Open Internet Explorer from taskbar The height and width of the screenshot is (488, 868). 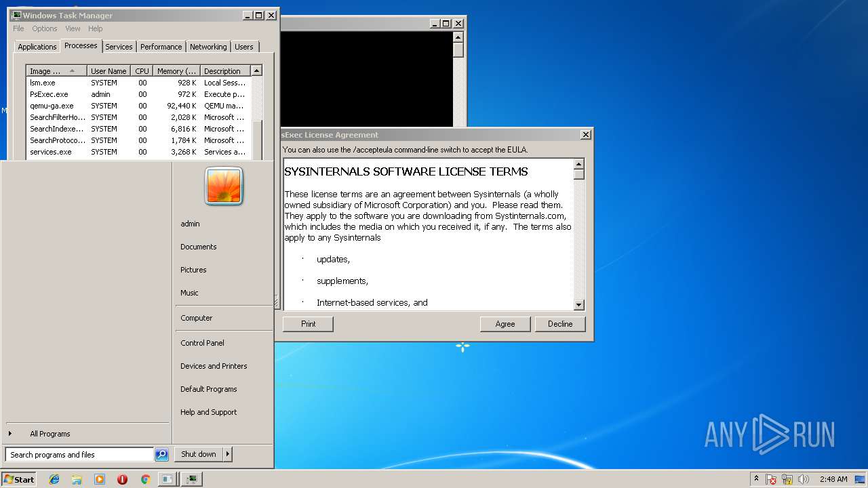tap(54, 479)
